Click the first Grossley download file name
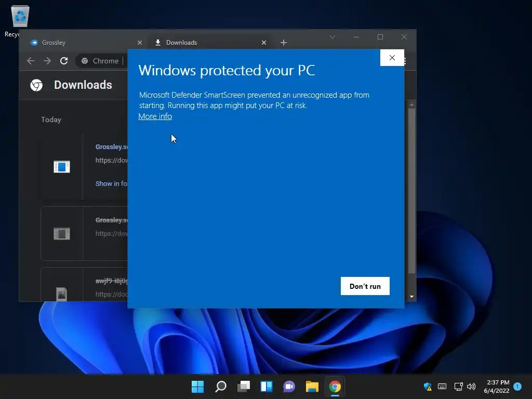Screen dimensions: 532x399 click(x=112, y=147)
